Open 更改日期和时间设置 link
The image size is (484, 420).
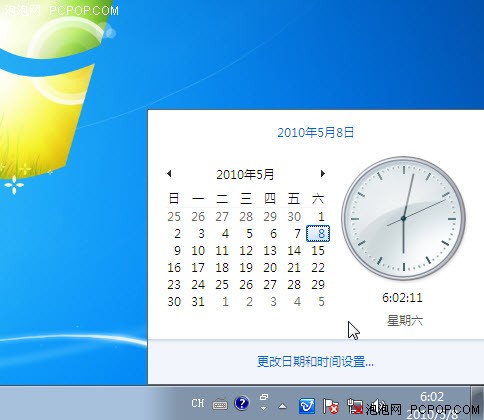coord(315,361)
